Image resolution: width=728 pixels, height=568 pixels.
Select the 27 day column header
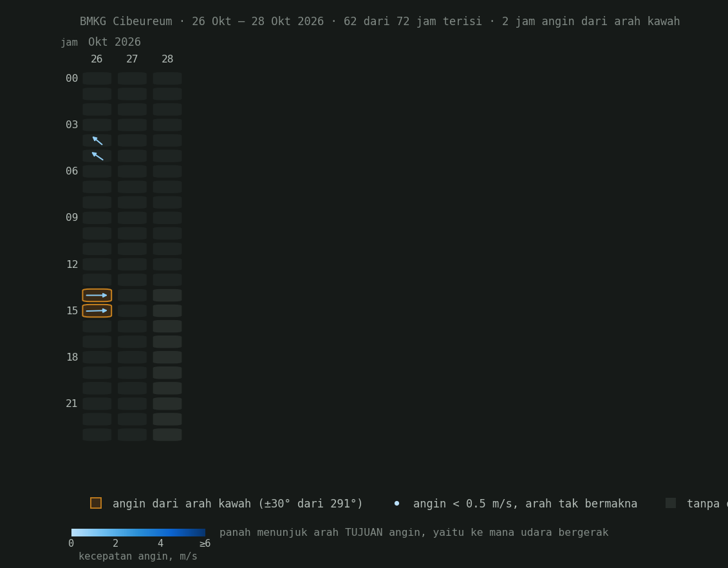(132, 59)
